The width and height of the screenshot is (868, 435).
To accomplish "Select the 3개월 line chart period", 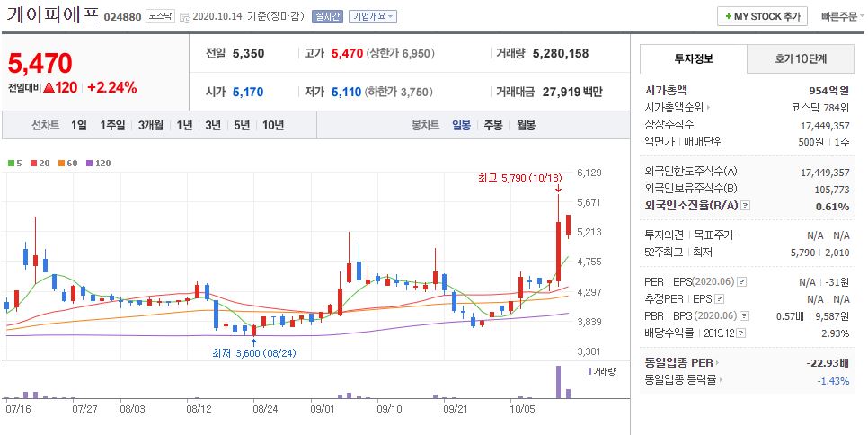I will [151, 125].
